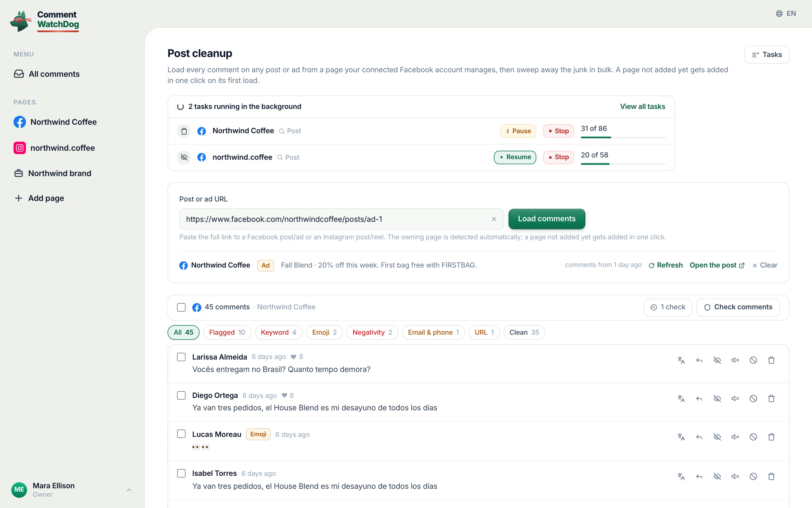Stop the Northwind Coffee task
The height and width of the screenshot is (508, 812).
click(x=558, y=131)
